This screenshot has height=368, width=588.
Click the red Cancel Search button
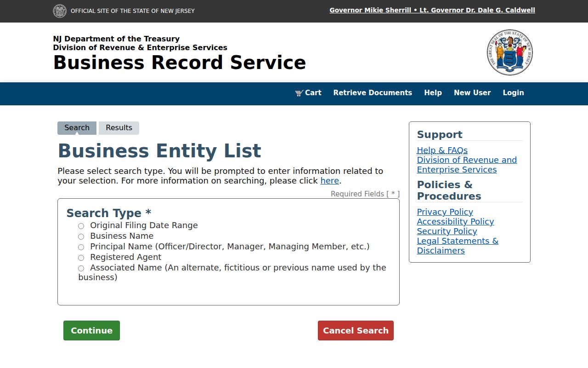(x=356, y=331)
